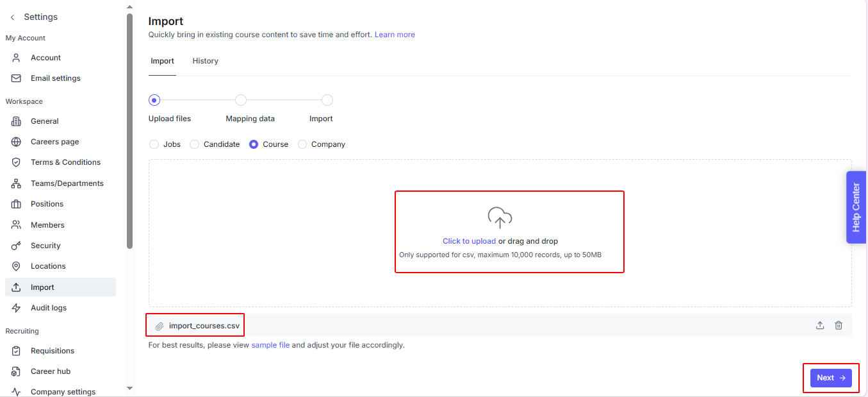Switch to the History tab

coord(205,61)
